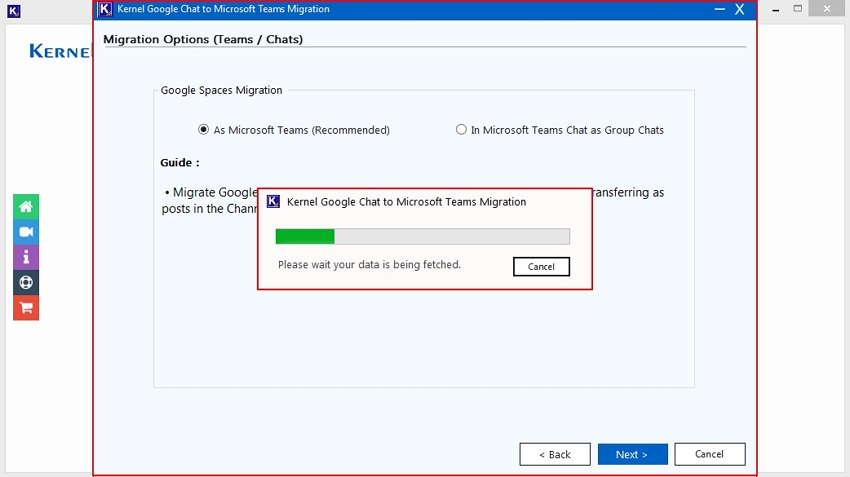Click the wizard Cancel button at bottom
Viewport: 850px width, 477px height.
coord(710,454)
